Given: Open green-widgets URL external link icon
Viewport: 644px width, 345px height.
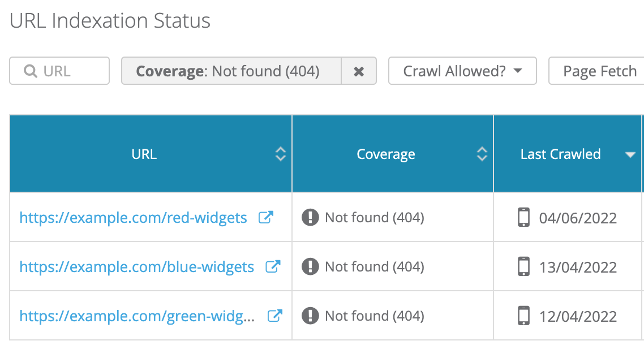Looking at the screenshot, I should (274, 316).
